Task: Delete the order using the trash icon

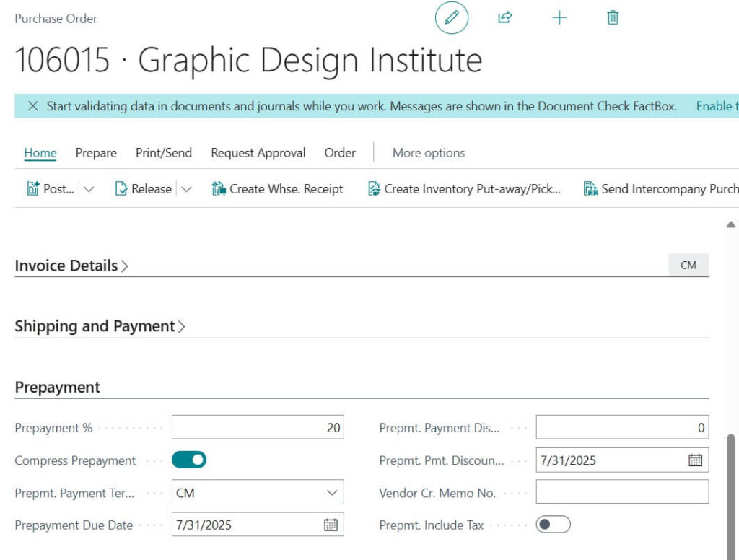Action: (611, 17)
